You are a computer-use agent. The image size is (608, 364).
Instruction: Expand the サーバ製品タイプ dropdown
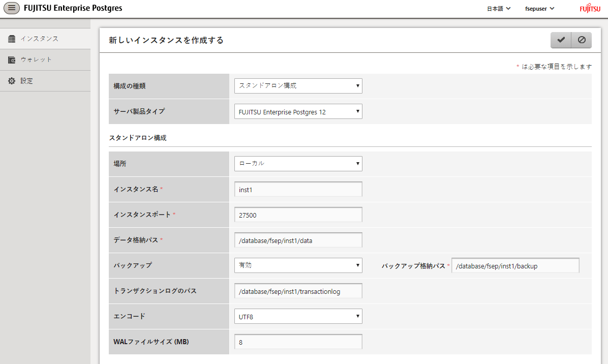[298, 112]
